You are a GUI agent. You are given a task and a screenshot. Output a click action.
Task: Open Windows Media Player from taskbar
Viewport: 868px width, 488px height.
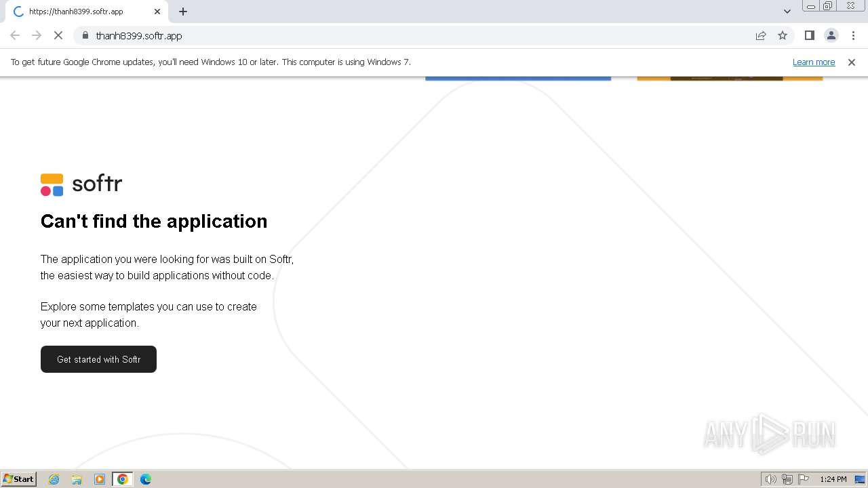(100, 479)
